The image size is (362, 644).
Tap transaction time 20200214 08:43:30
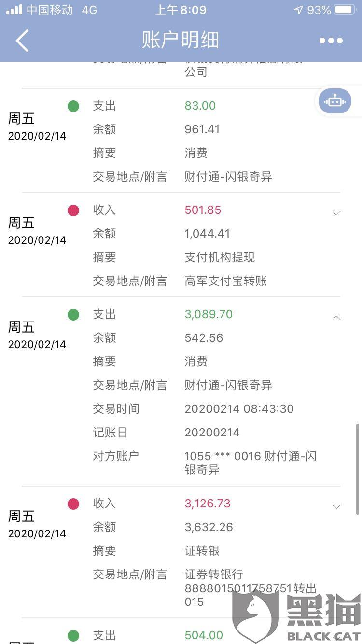(239, 409)
